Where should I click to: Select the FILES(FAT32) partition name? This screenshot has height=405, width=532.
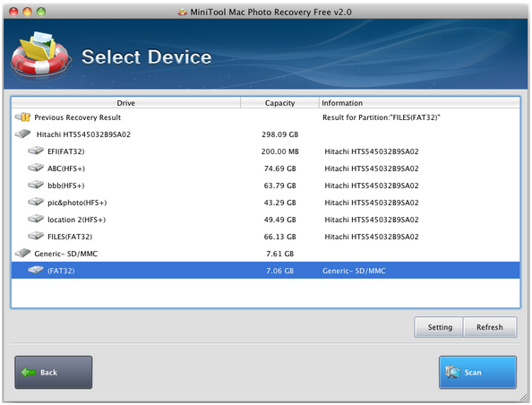[70, 237]
